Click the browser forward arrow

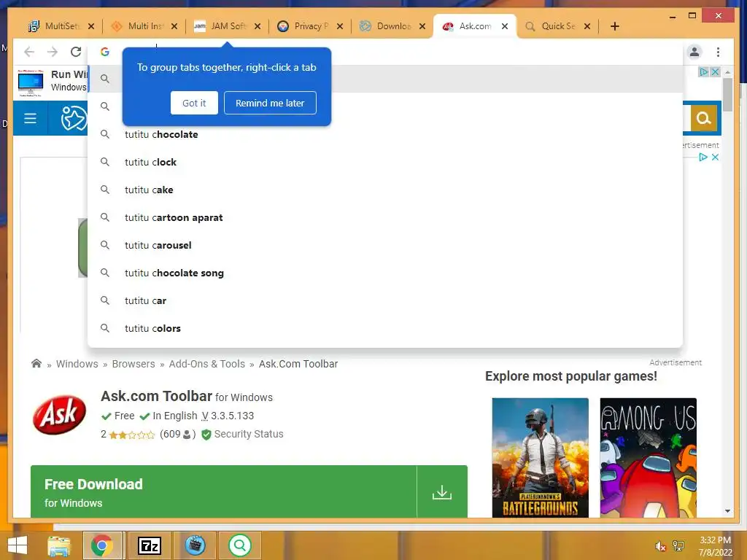[53, 52]
